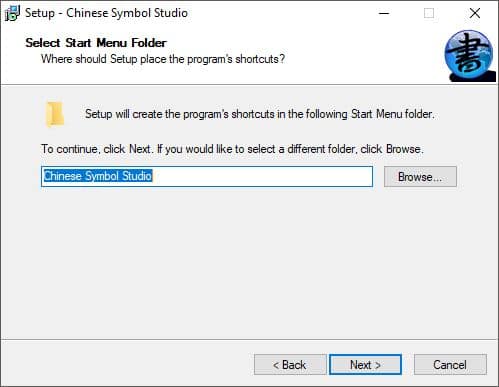Image resolution: width=499 pixels, height=387 pixels.
Task: Click the subtitle about placing program's shortcuts
Action: (163, 59)
